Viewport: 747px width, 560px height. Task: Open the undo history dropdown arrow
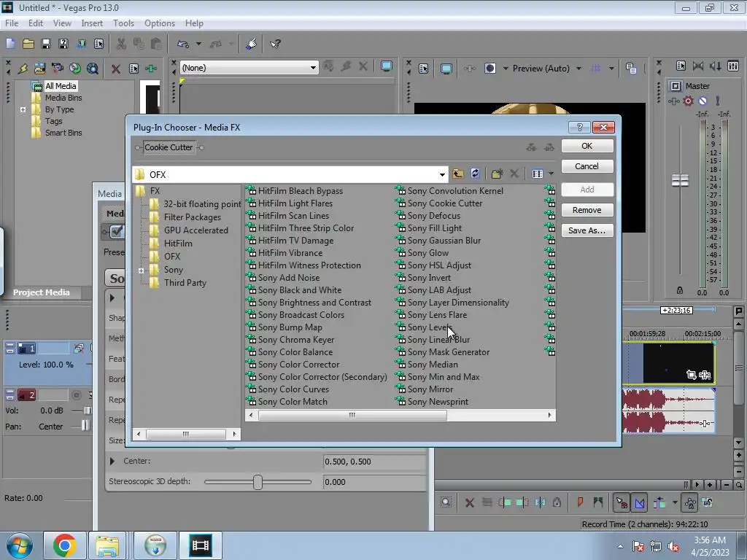pos(198,44)
